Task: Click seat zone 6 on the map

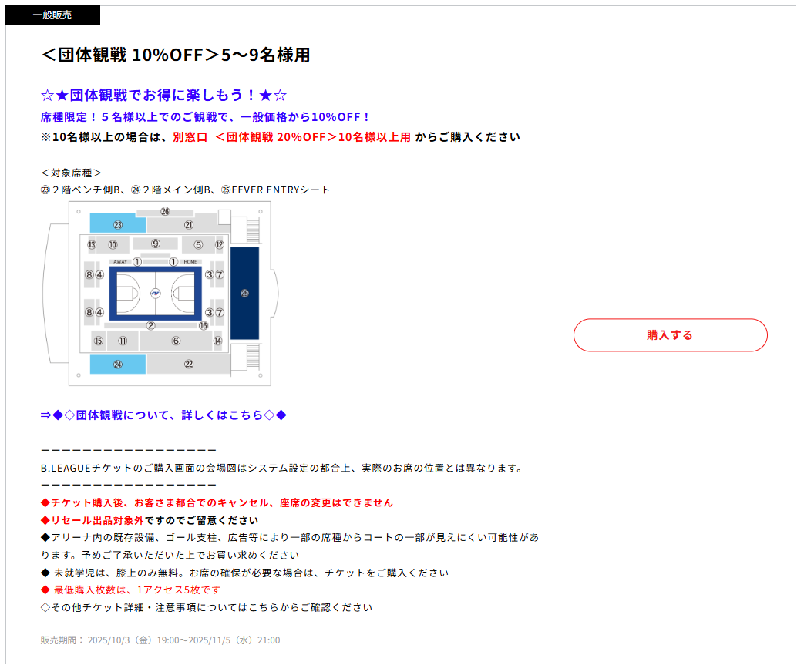Action: point(176,341)
